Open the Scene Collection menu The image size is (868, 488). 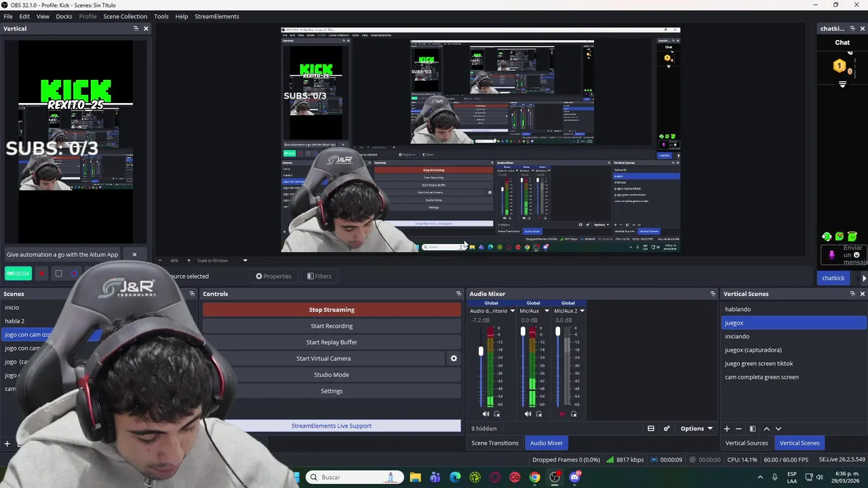[125, 16]
